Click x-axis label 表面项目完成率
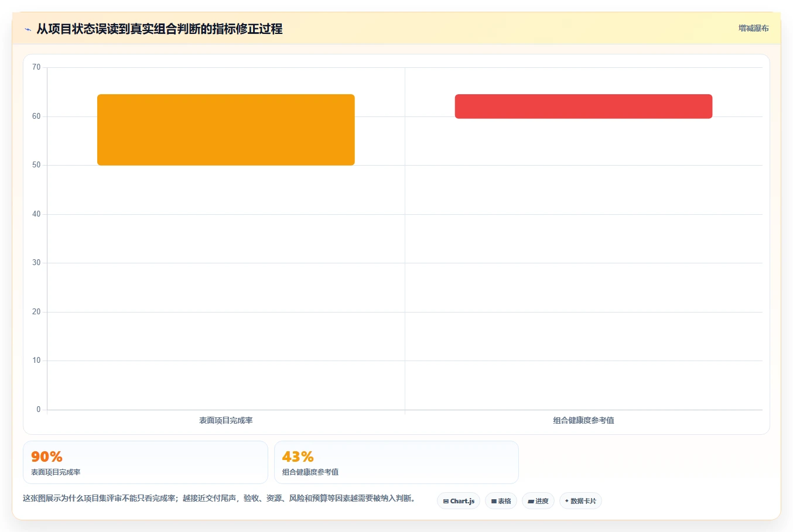 (x=226, y=420)
